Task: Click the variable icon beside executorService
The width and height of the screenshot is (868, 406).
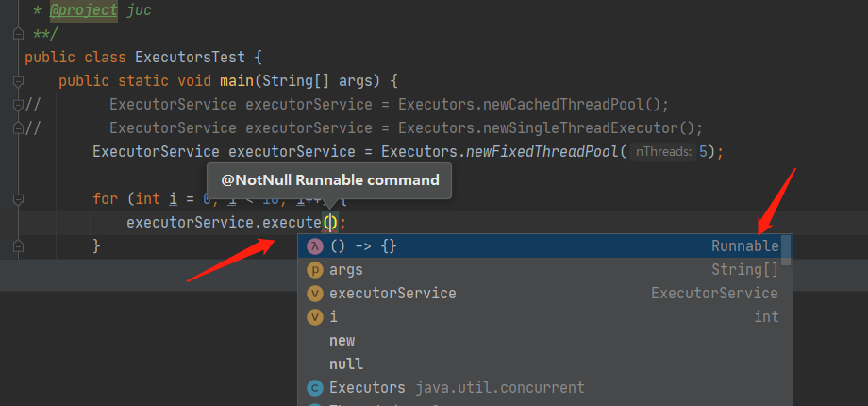Action: click(315, 294)
